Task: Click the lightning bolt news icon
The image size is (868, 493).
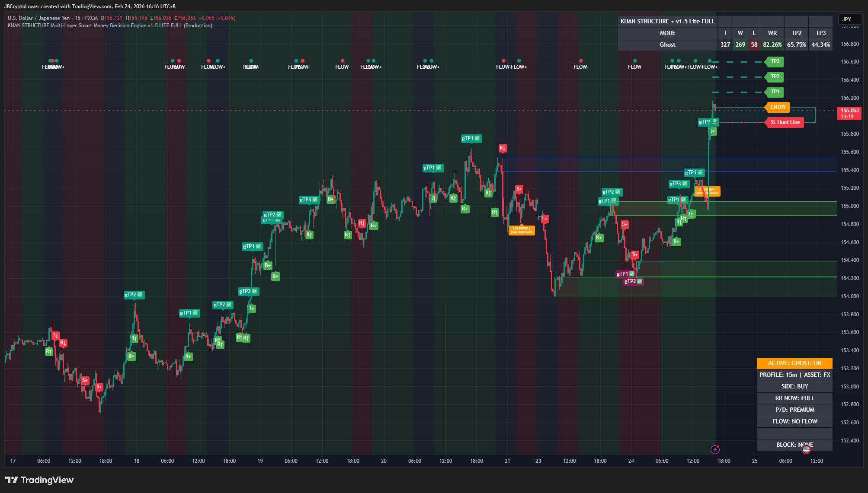Action: click(715, 449)
